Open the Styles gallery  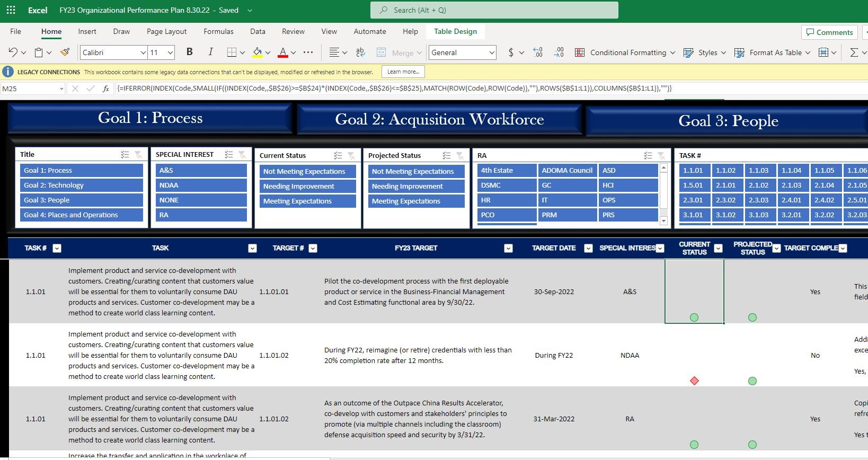tap(704, 52)
